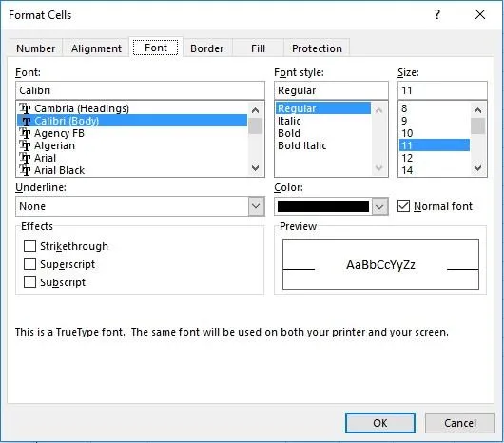Click the Font name input field

140,90
